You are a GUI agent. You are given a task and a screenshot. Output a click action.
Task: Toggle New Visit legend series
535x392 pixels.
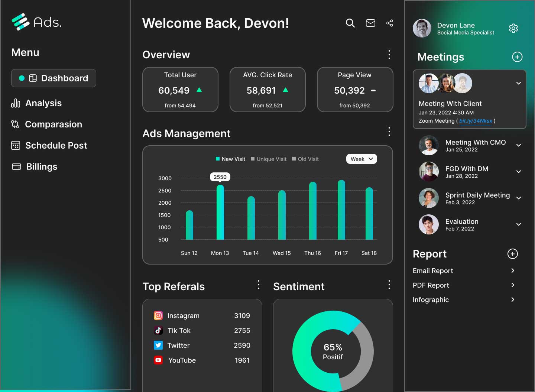(x=230, y=159)
